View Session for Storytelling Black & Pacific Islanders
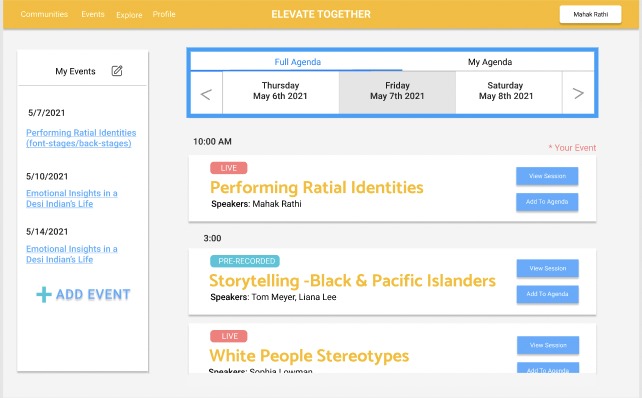 tap(547, 269)
